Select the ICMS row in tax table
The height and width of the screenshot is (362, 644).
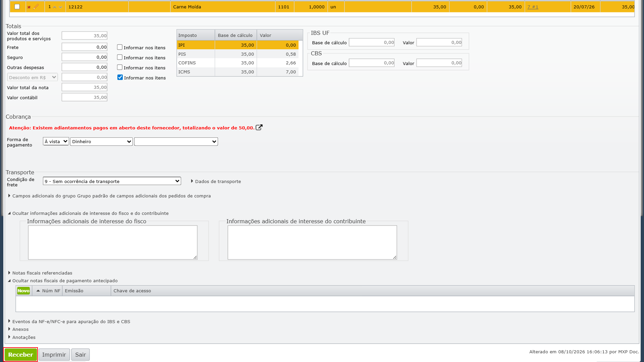(237, 72)
